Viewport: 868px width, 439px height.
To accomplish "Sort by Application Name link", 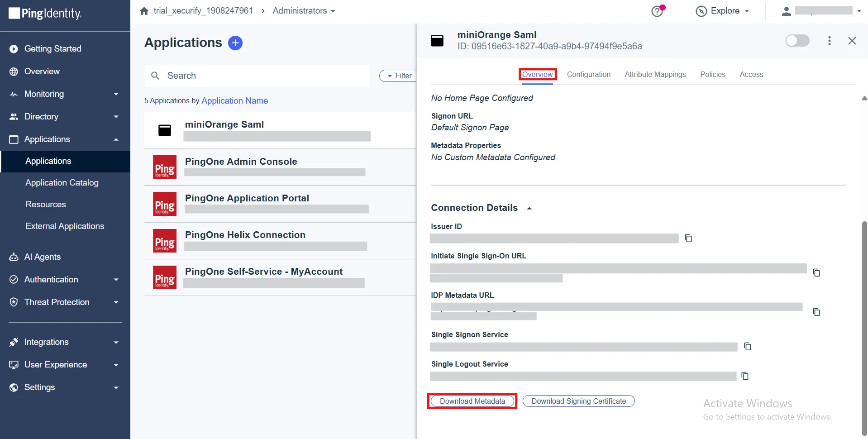I will coord(234,100).
